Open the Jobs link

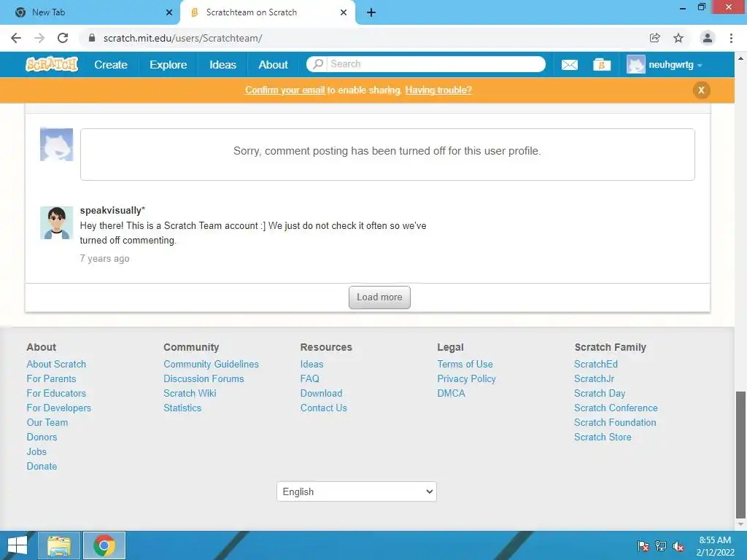(36, 451)
